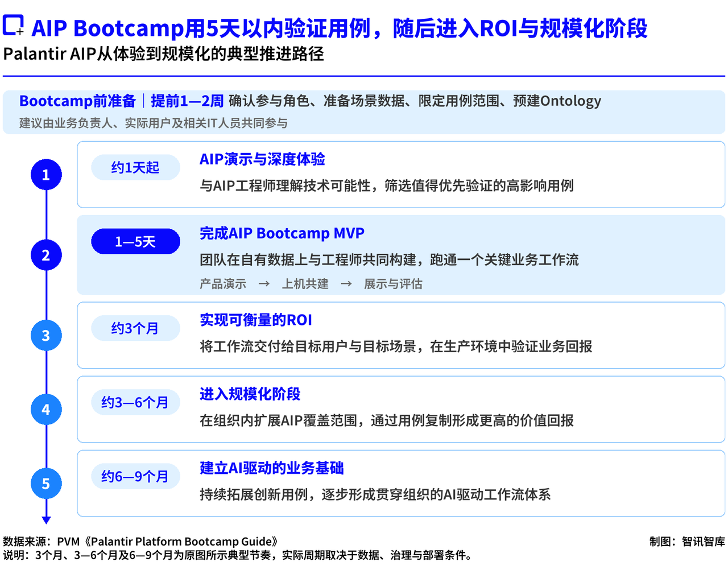This screenshot has height=578, width=728.
Task: Click the "Bootcamp前准备" label
Action: (x=78, y=101)
